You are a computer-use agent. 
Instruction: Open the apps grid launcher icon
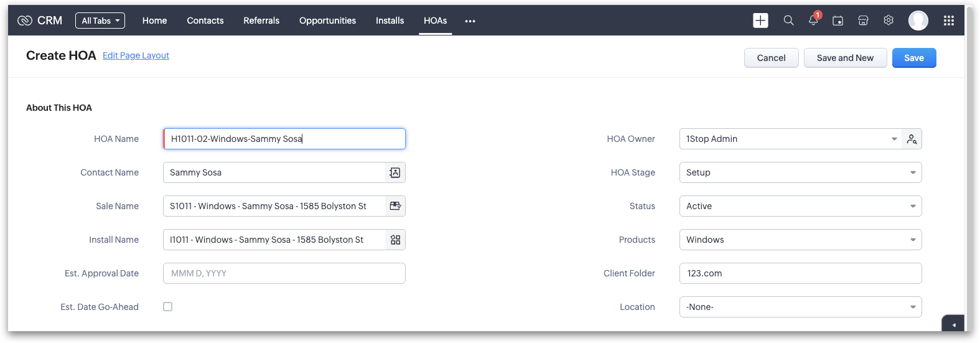(x=948, y=21)
